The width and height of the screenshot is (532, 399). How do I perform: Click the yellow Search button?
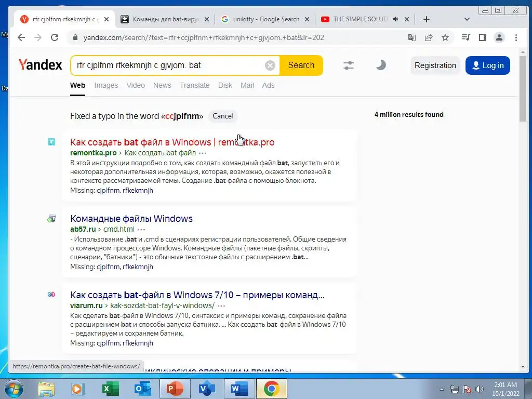click(301, 65)
